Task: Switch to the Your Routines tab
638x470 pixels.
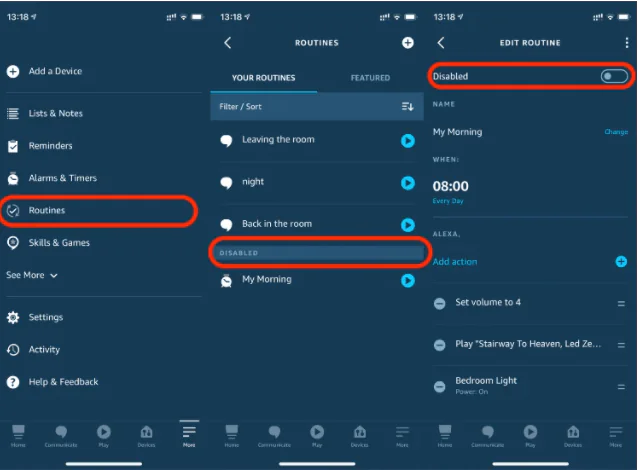Action: pyautogui.click(x=264, y=78)
